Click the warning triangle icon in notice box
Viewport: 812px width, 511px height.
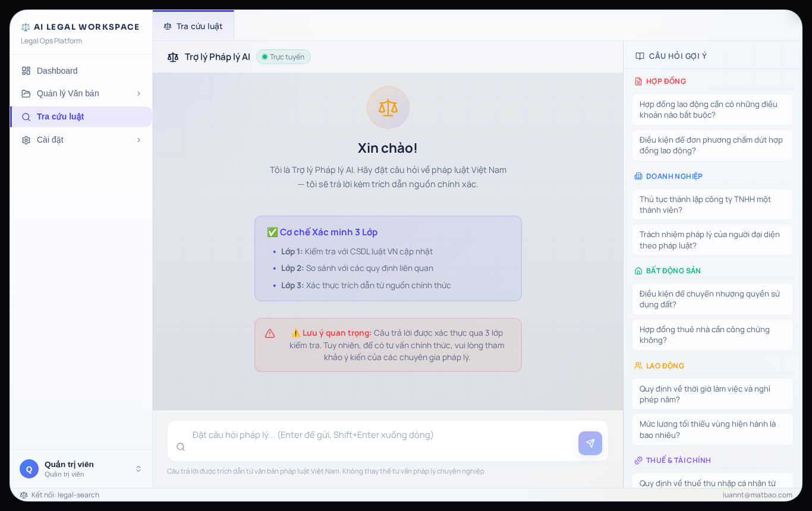270,333
